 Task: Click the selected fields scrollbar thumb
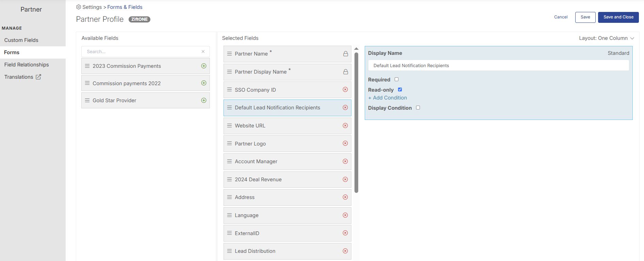coord(356,123)
